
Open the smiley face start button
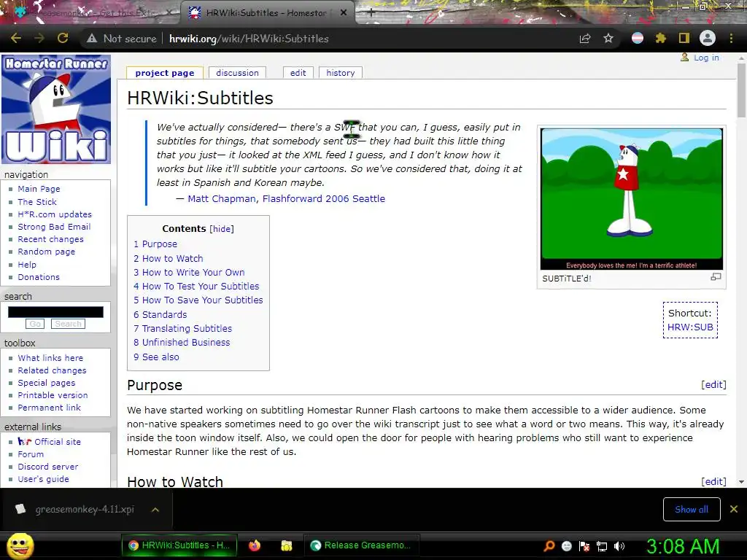tap(20, 545)
